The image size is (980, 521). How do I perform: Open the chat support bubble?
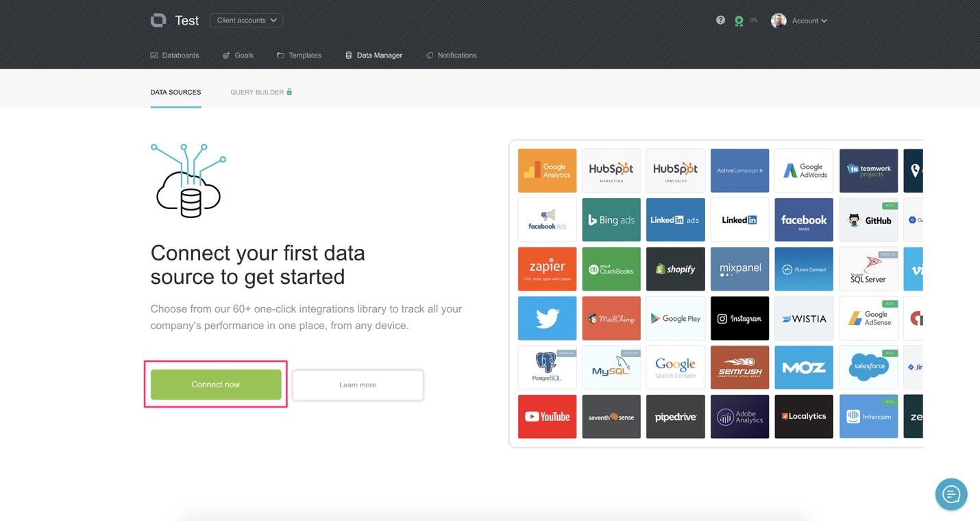click(x=951, y=494)
